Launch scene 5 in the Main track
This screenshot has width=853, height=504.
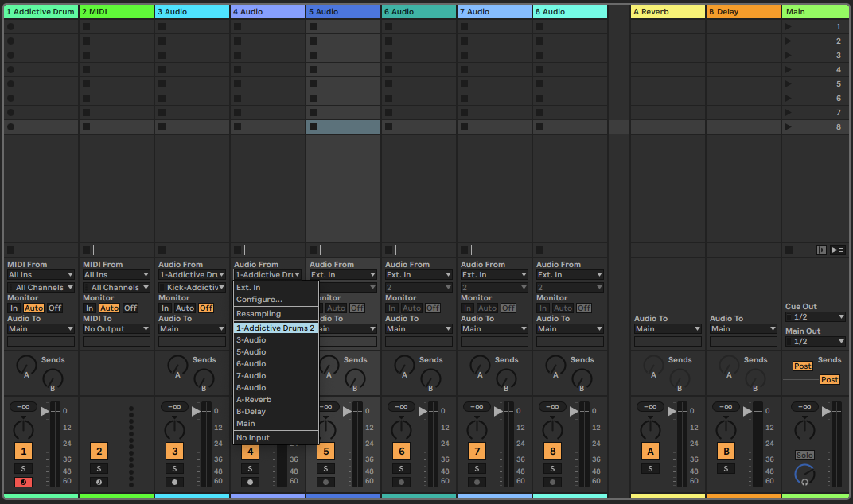point(789,83)
